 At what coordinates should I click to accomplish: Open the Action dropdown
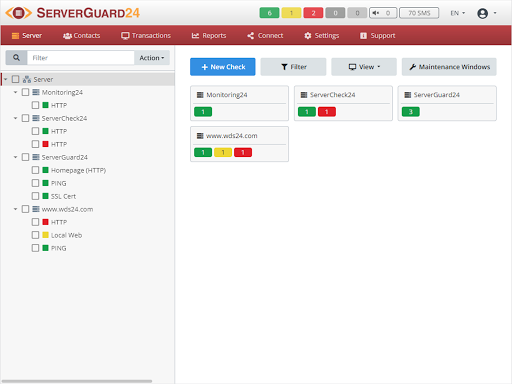(x=152, y=58)
